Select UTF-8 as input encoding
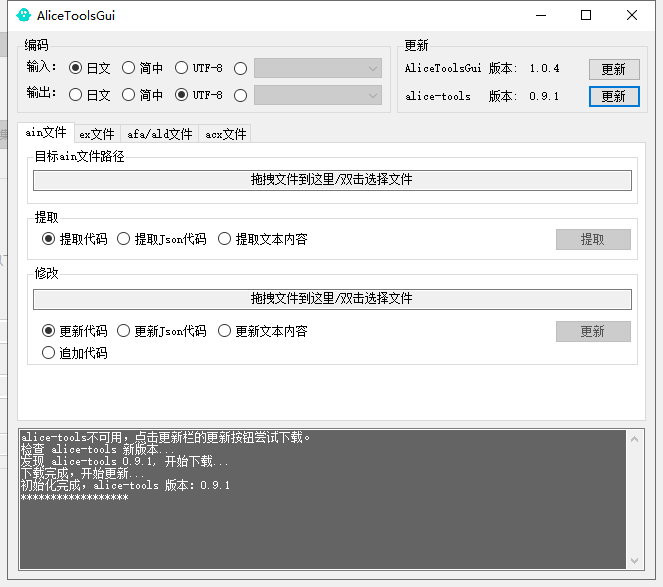The image size is (663, 587). (x=198, y=68)
